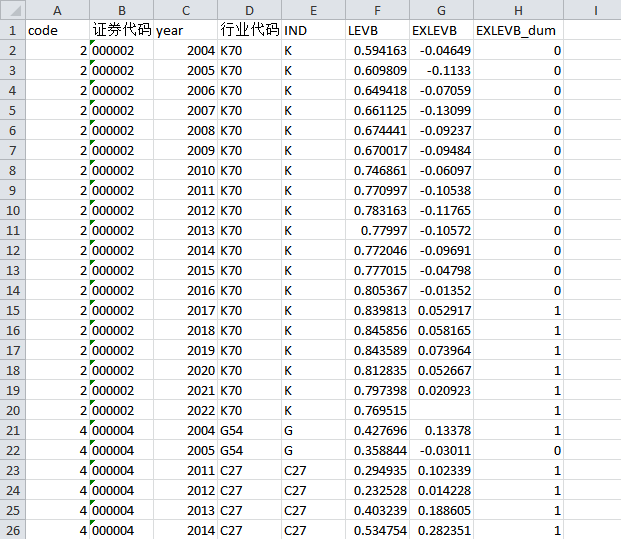The height and width of the screenshot is (539, 621).
Task: Click the '行业代码' header cell
Action: coord(250,30)
